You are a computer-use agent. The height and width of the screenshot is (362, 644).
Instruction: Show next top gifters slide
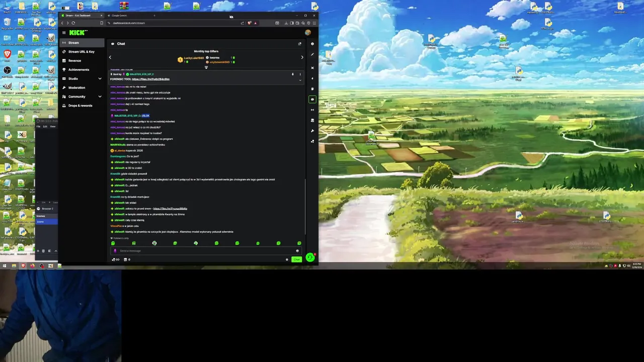(302, 57)
